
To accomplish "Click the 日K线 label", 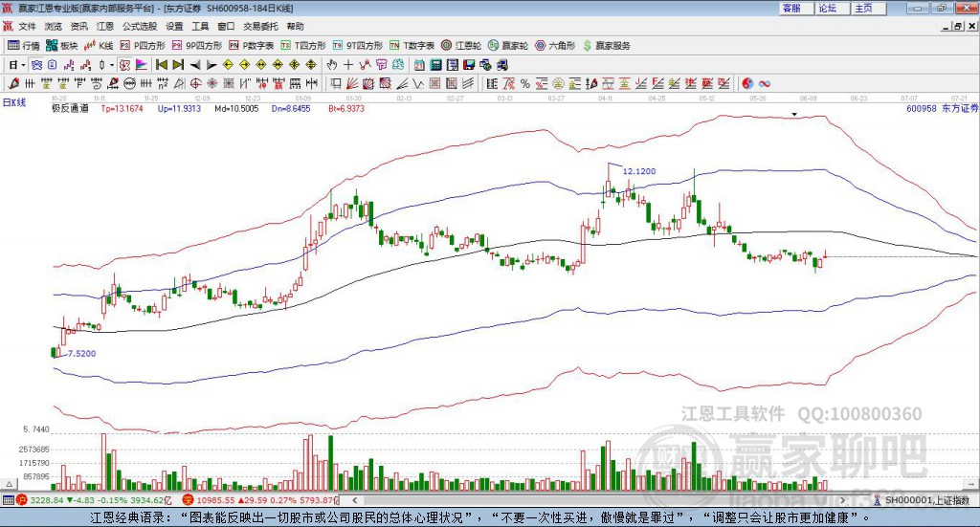I will pyautogui.click(x=13, y=102).
